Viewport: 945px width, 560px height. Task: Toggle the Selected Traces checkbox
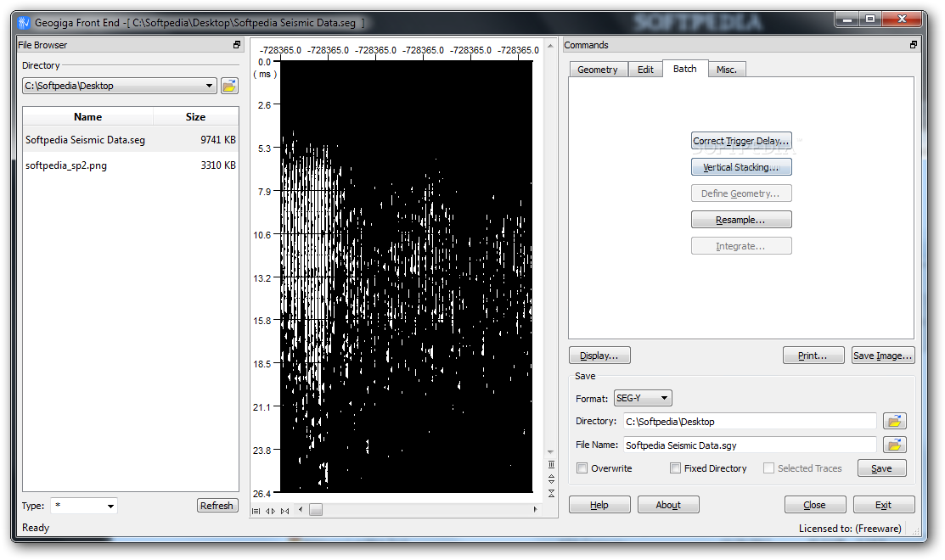click(x=769, y=468)
